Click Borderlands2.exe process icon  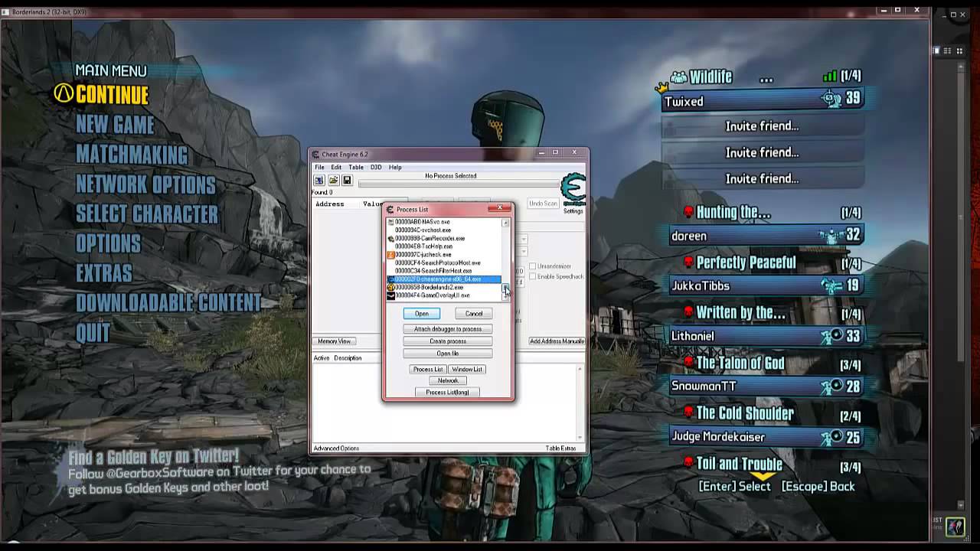pyautogui.click(x=390, y=287)
